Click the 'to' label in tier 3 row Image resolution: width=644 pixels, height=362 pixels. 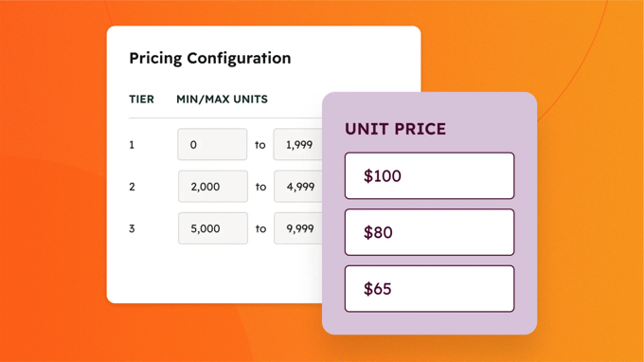(x=260, y=228)
